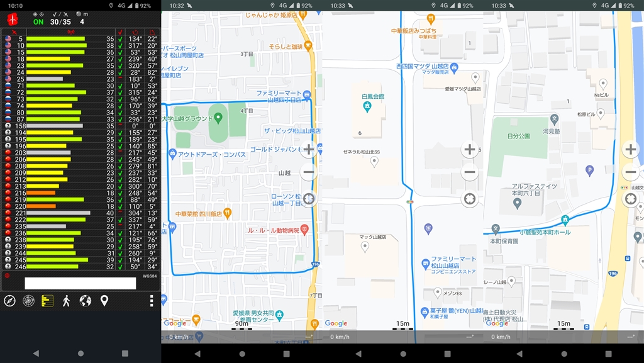Tap green checkmark on satellite 10 row
This screenshot has width=644, height=363.
120,45
